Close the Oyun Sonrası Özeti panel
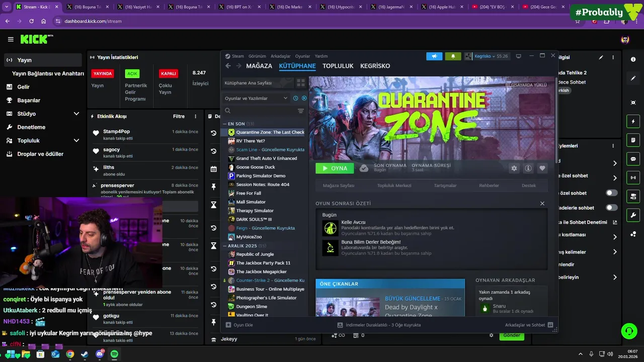This screenshot has height=362, width=644. [542, 203]
